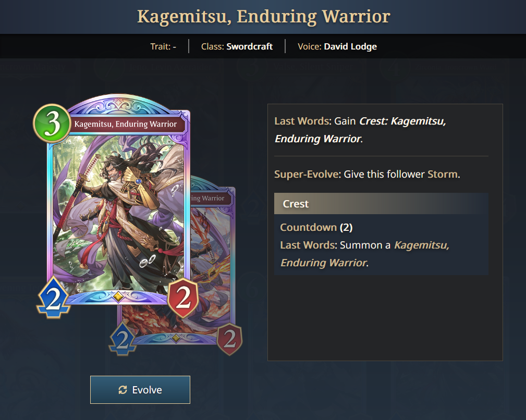Screen dimensions: 526x420
Task: Click the Super-Evolve keyword
Action: point(307,174)
